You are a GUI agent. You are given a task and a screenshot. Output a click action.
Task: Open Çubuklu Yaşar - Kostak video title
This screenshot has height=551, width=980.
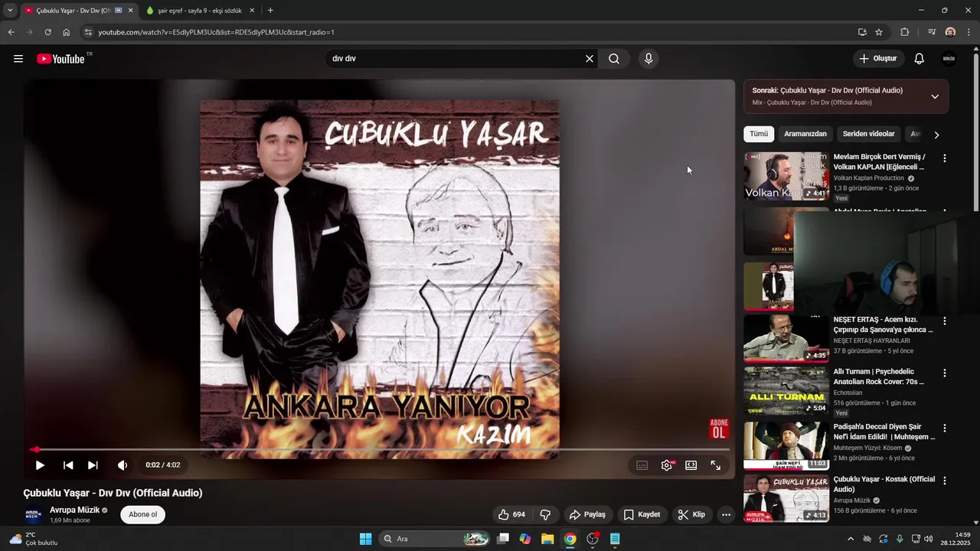(x=884, y=484)
